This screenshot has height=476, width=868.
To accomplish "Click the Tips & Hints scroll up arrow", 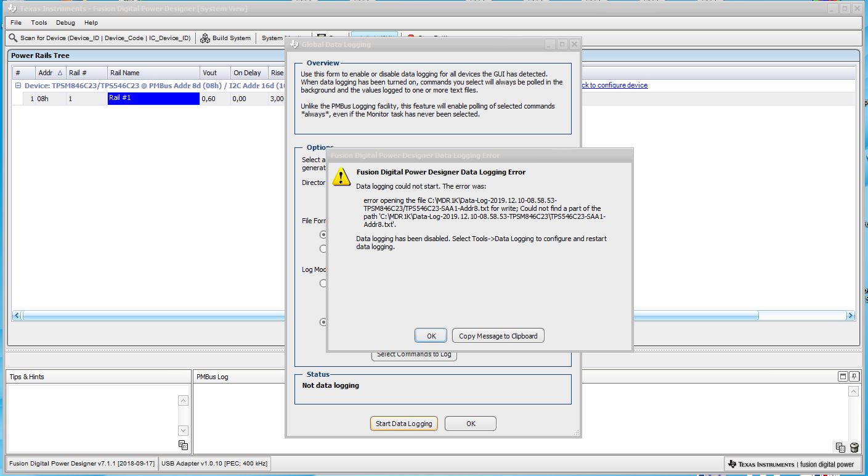I will click(183, 401).
